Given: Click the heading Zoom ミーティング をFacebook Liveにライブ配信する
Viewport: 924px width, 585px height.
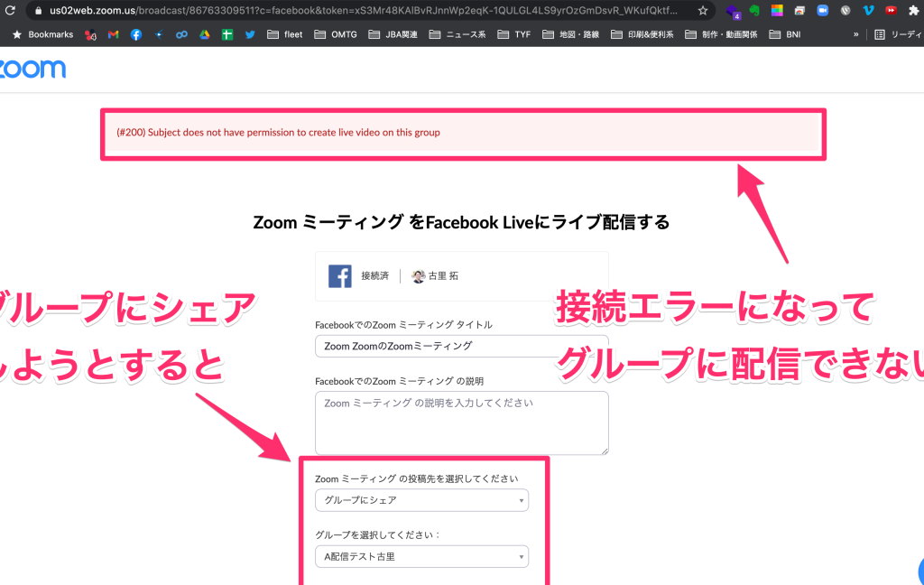Looking at the screenshot, I should click(x=461, y=222).
